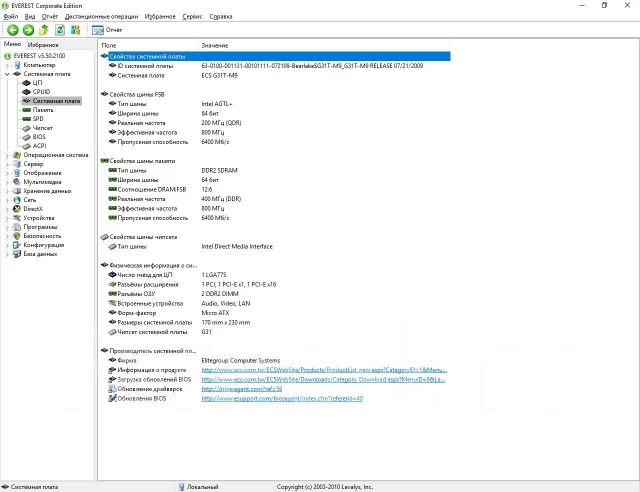Select the DirectX tree item
The image size is (640, 492).
[33, 209]
